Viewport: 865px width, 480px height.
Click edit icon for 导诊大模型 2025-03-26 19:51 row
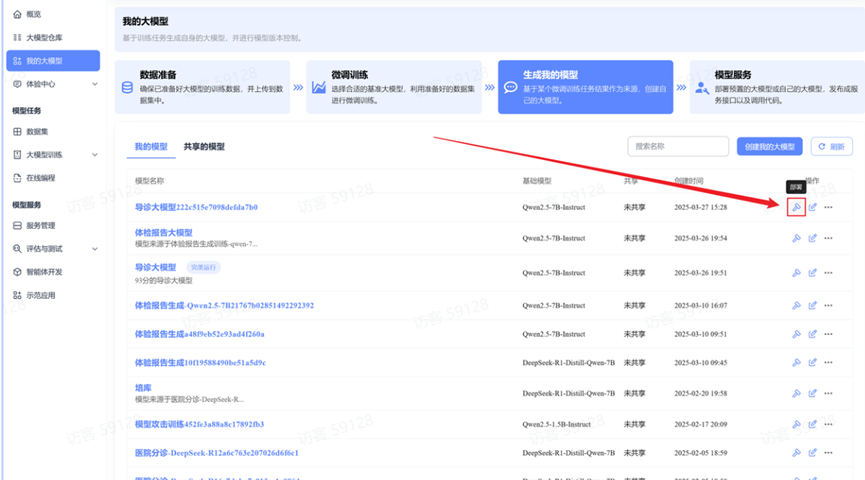pos(813,273)
